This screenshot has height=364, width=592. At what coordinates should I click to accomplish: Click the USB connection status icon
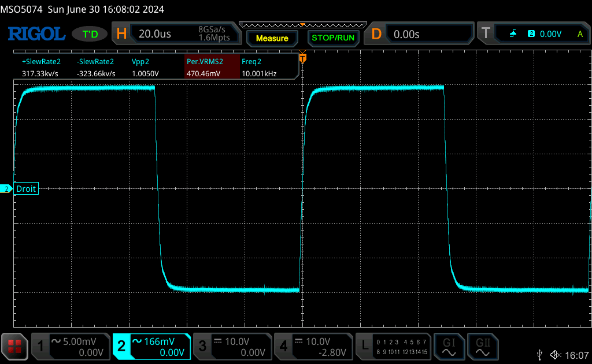pos(540,355)
